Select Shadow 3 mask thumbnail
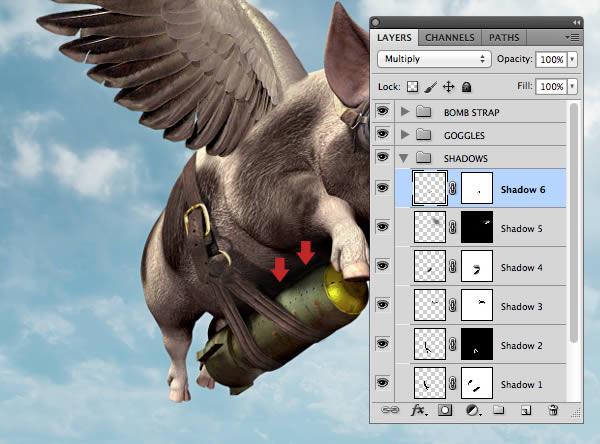The image size is (600, 444). tap(477, 305)
